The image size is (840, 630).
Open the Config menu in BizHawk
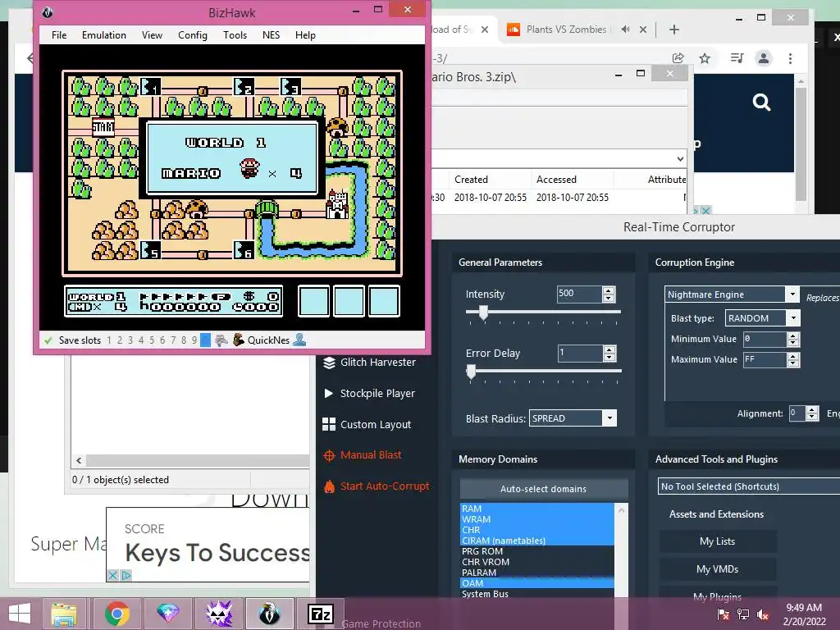192,35
